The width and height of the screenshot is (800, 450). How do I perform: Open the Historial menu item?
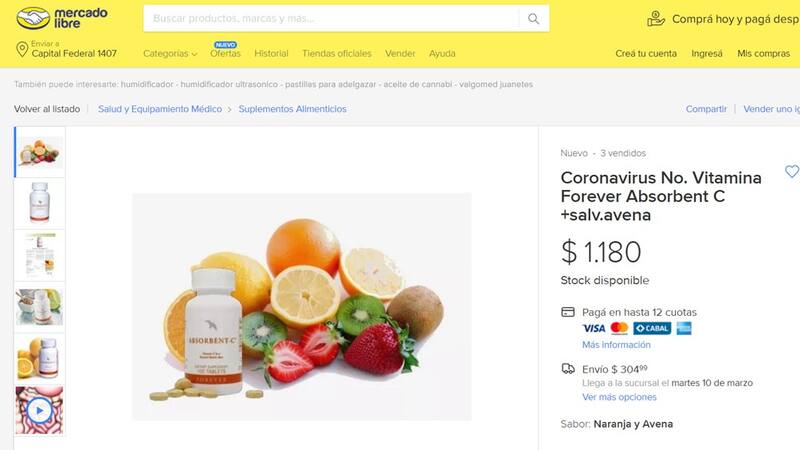click(x=271, y=54)
